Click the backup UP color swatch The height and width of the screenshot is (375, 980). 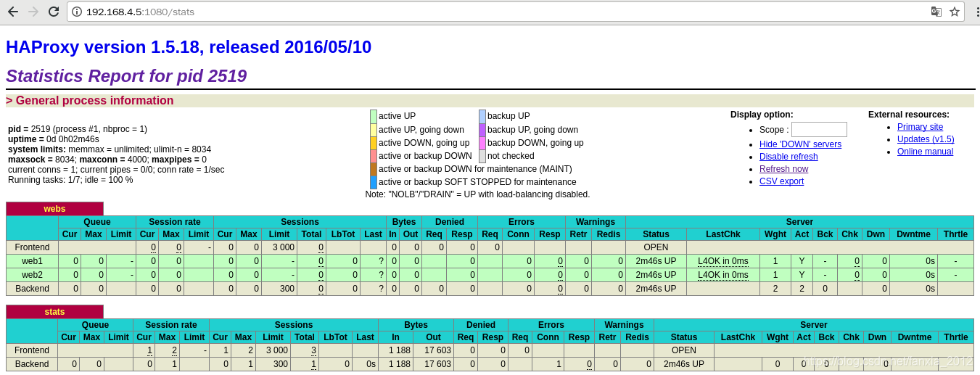click(x=482, y=116)
